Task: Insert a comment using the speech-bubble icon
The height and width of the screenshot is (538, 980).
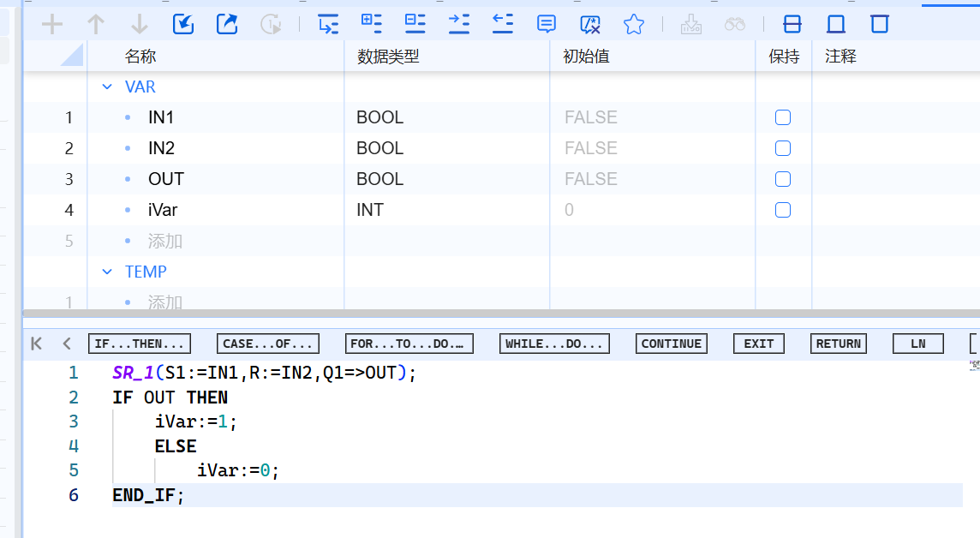Action: 546,23
